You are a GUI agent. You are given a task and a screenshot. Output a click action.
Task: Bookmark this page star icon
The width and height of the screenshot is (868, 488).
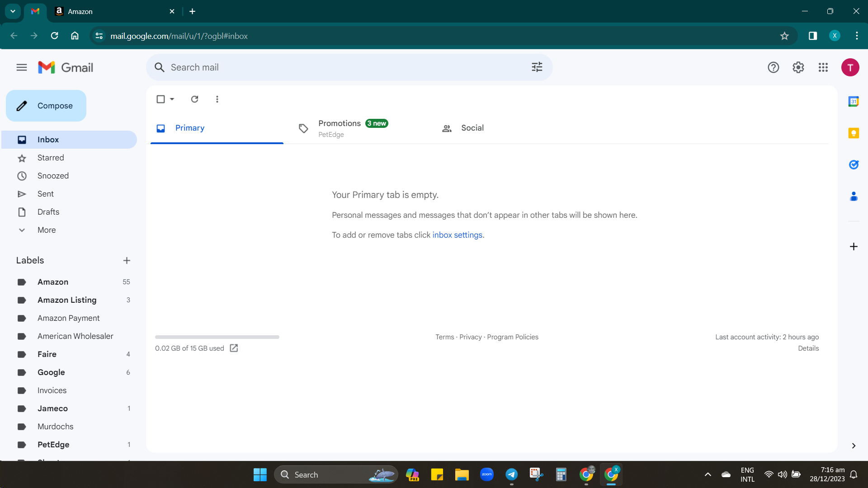[x=784, y=36]
